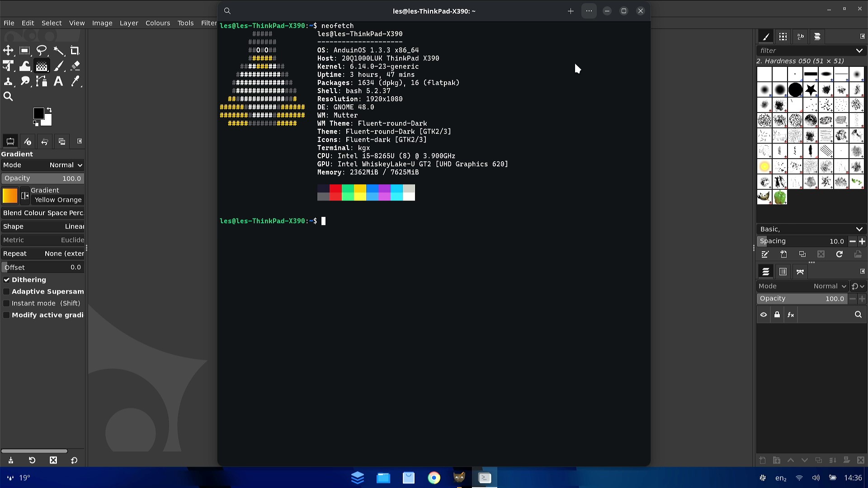
Task: Enable Modify active gradient checkbox
Action: 6,315
